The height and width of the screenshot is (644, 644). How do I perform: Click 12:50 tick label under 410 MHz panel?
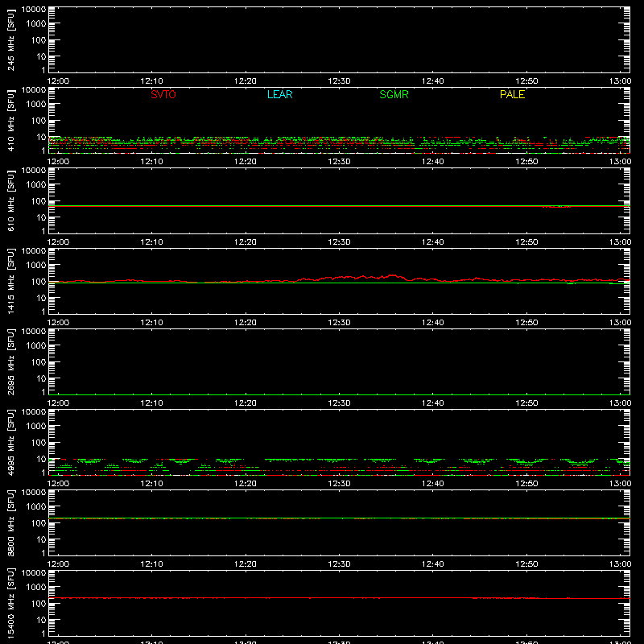(x=526, y=162)
